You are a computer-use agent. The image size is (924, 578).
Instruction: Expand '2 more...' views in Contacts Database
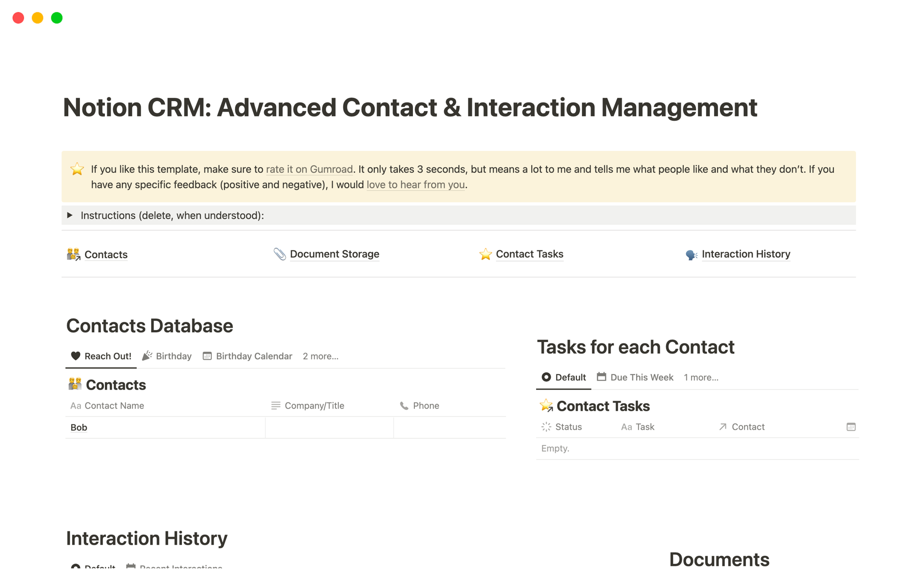click(321, 356)
